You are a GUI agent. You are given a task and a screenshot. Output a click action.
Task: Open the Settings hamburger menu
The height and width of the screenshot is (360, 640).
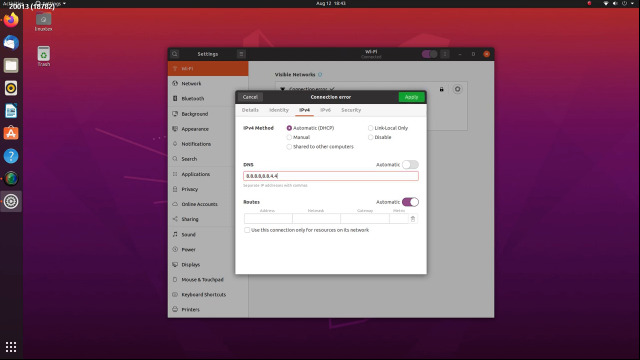pos(241,54)
